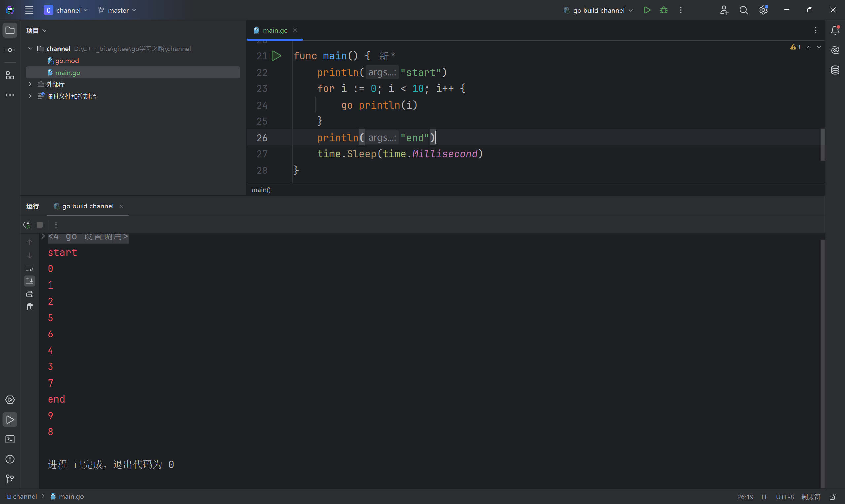Select the 运行 panel label
Image resolution: width=845 pixels, height=504 pixels.
pyautogui.click(x=33, y=206)
